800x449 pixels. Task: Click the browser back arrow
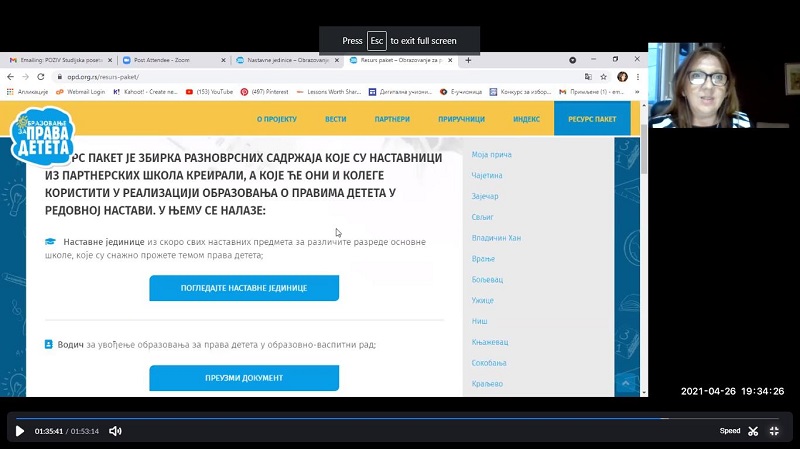[11, 77]
